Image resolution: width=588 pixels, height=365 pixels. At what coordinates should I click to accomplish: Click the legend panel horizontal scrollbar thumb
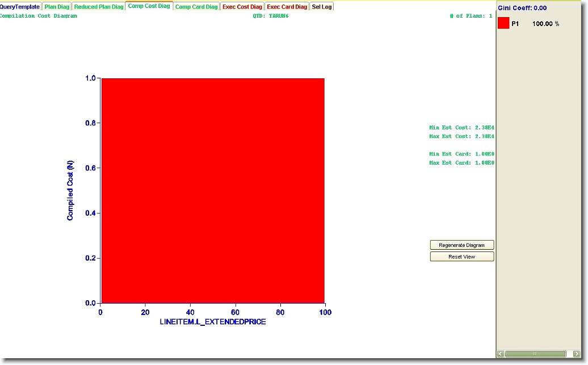[535, 354]
